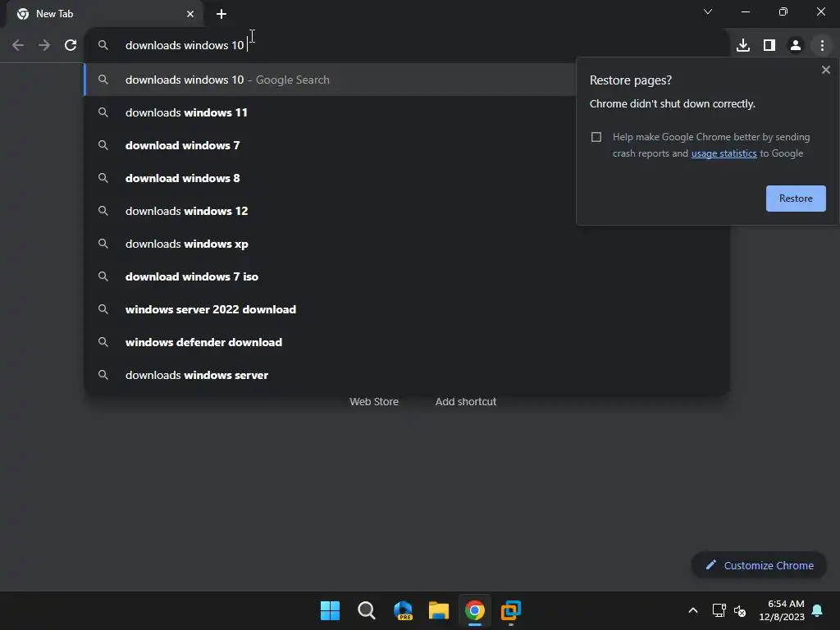Click Add shortcut tile
Screen dimensions: 840x630
(x=466, y=401)
